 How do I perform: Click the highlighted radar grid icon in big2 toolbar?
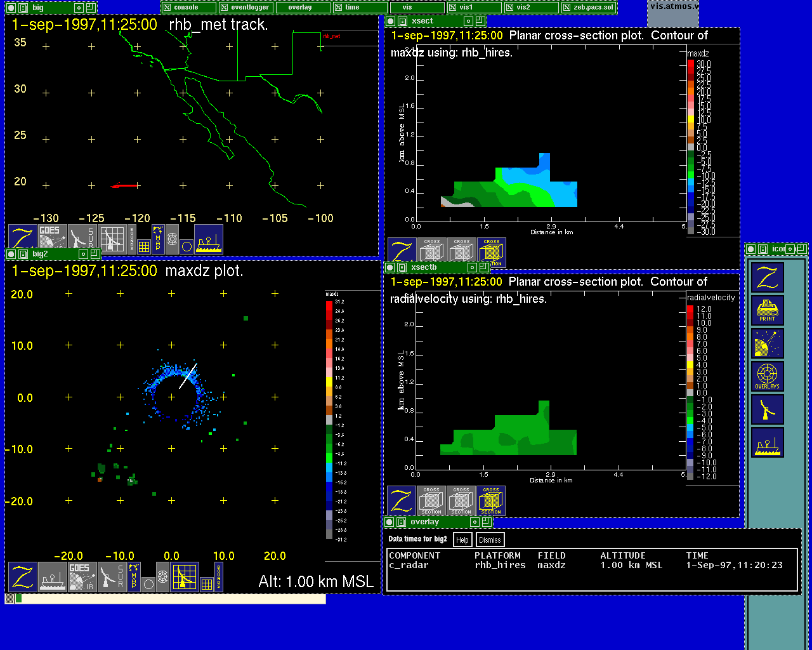(185, 576)
